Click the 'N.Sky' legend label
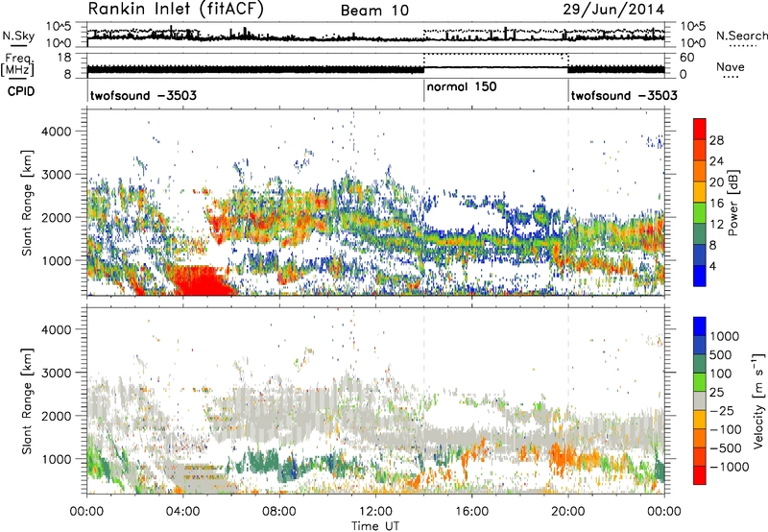 pyautogui.click(x=18, y=36)
